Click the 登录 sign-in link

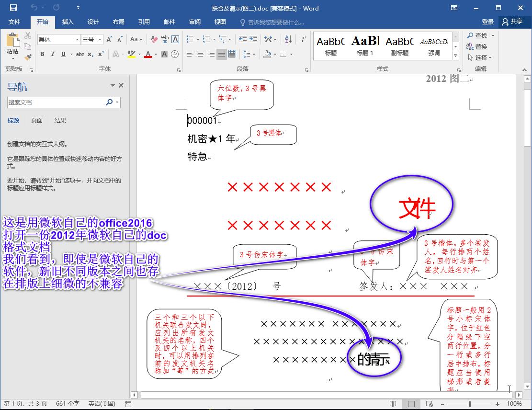[488, 22]
